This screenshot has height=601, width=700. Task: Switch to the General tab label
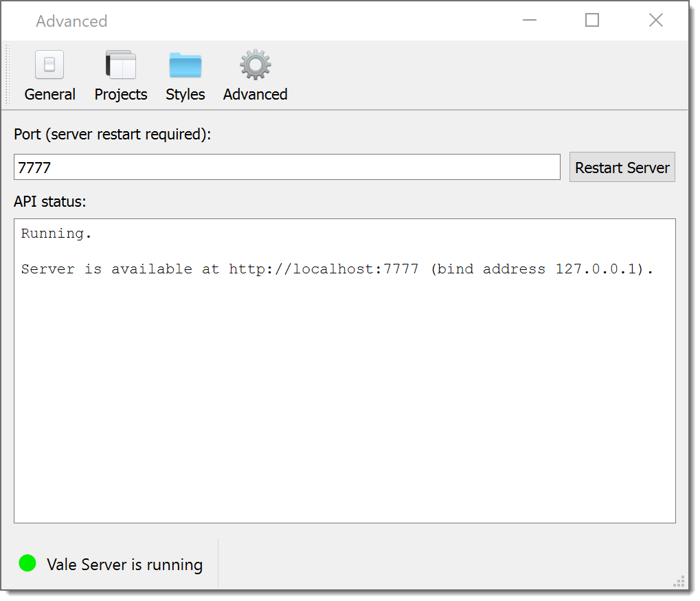pyautogui.click(x=50, y=94)
